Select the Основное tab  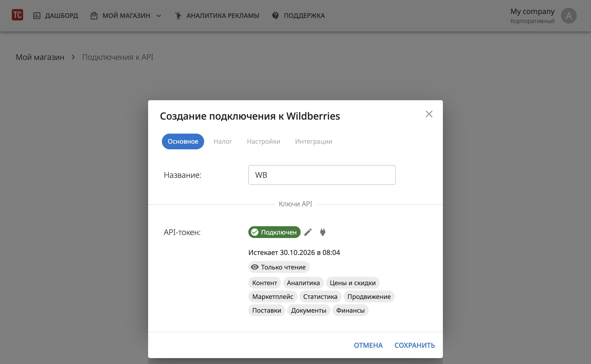(183, 141)
